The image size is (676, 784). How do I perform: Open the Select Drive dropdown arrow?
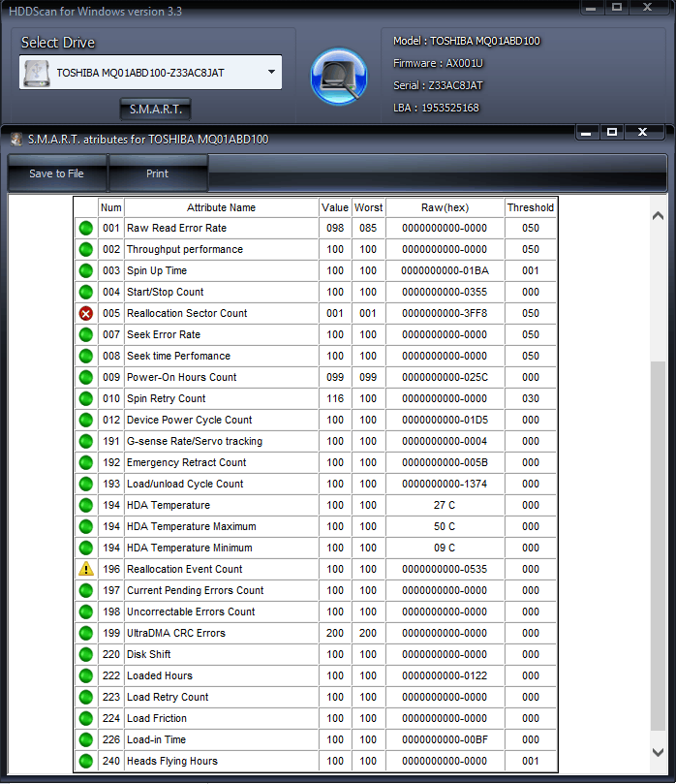(271, 72)
